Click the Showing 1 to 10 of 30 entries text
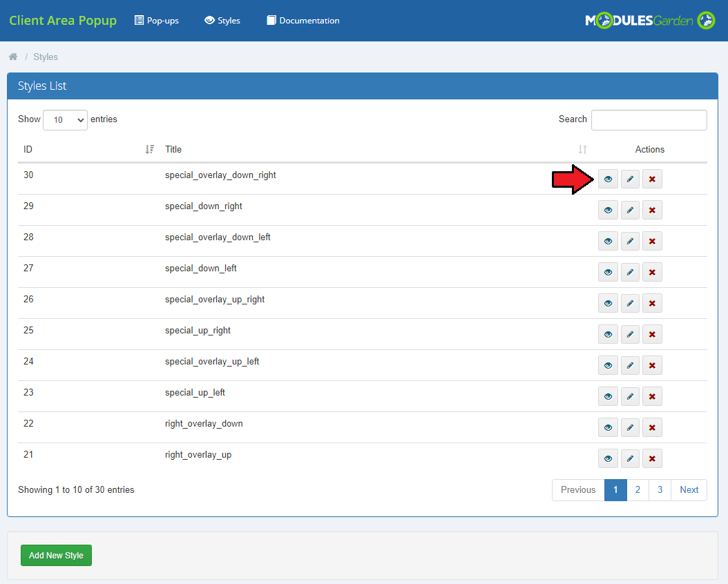Image resolution: width=728 pixels, height=584 pixels. pyautogui.click(x=76, y=490)
